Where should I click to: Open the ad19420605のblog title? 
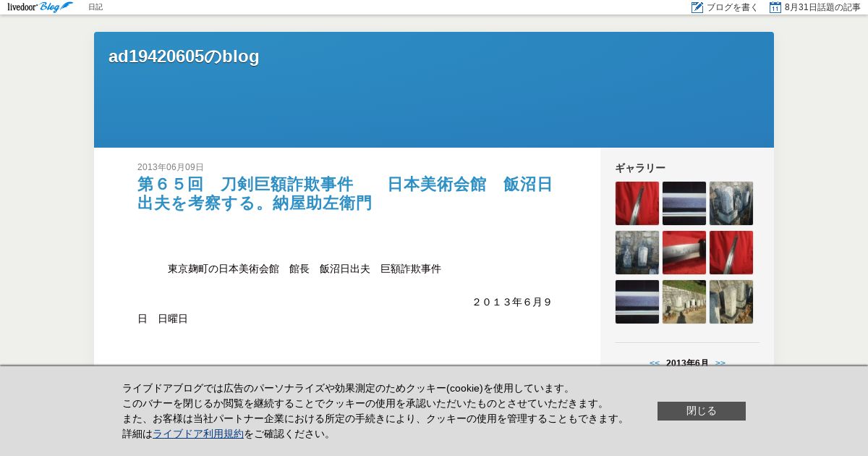click(x=184, y=56)
